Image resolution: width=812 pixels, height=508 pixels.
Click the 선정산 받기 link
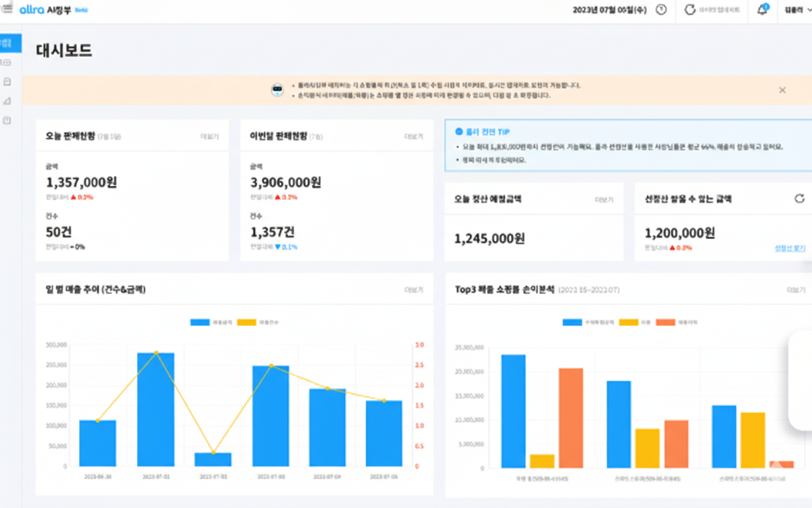pyautogui.click(x=789, y=248)
